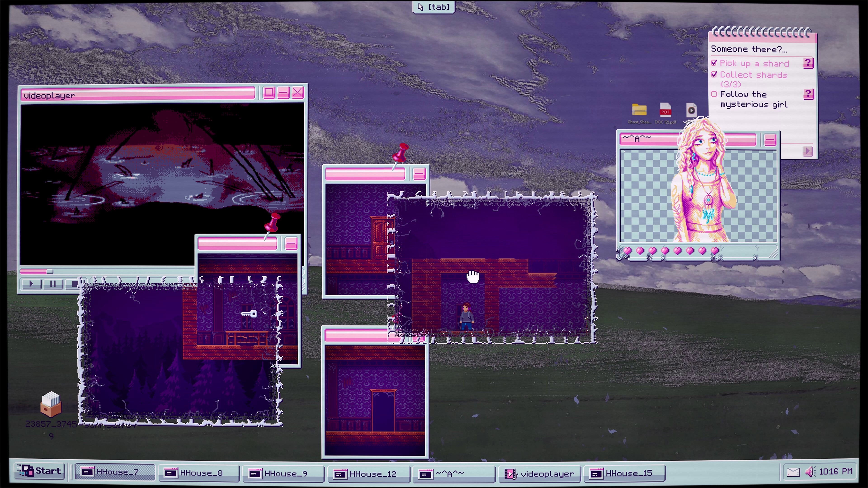Image resolution: width=868 pixels, height=488 pixels.
Task: Switch to HHouse_12 in the taskbar
Action: 369,474
